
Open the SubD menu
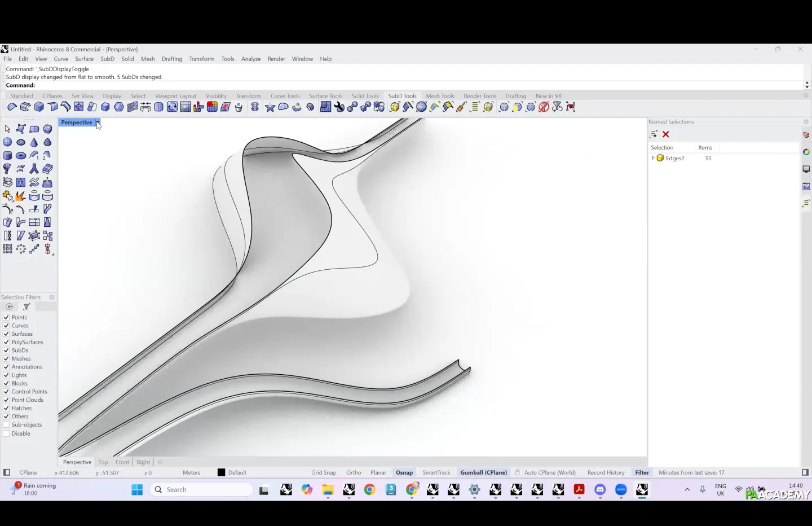click(x=107, y=59)
